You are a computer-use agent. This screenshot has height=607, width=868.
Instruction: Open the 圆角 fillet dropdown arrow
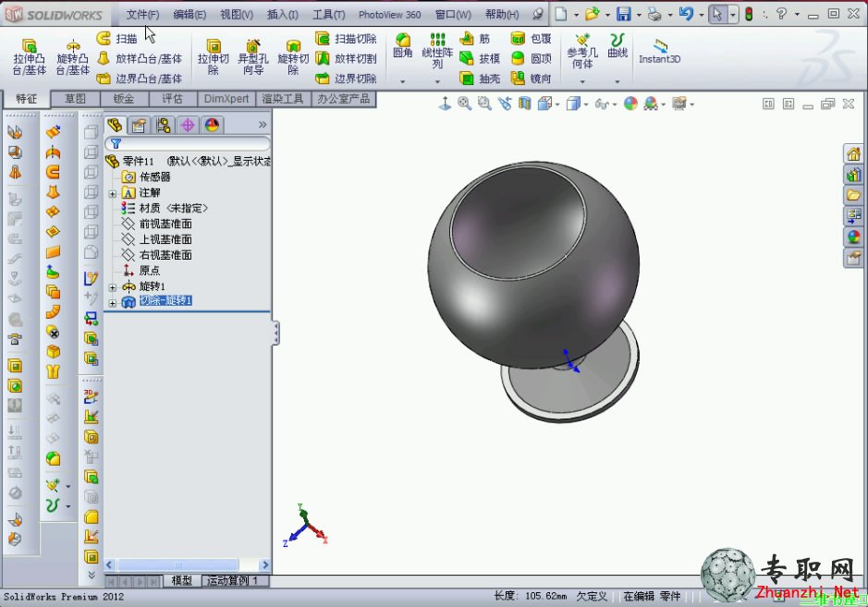pos(402,82)
